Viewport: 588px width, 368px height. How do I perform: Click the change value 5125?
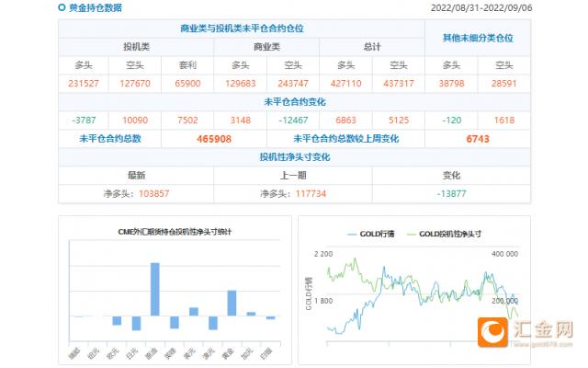click(399, 121)
